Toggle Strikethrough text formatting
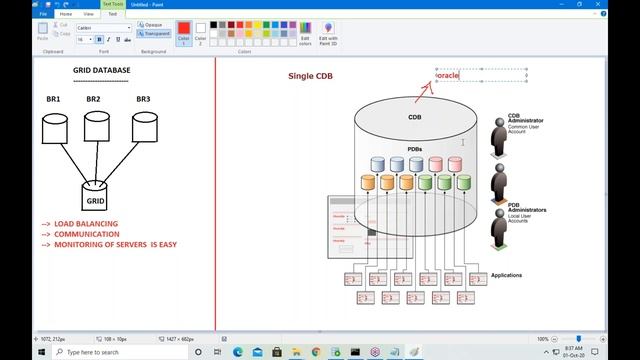640x360 pixels. [x=127, y=40]
